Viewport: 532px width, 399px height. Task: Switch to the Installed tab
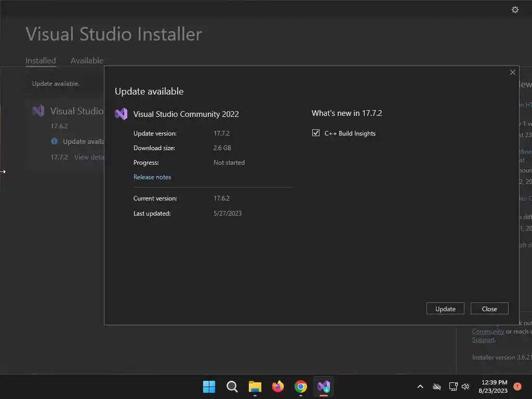pyautogui.click(x=41, y=61)
